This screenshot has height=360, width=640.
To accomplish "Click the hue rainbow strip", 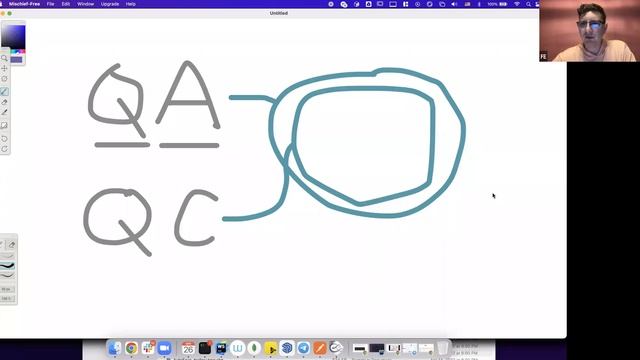I will tap(18, 52).
